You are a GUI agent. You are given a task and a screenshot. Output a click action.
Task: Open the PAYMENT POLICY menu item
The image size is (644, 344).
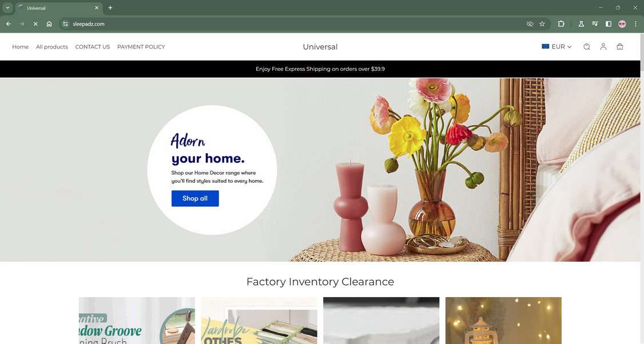[141, 47]
